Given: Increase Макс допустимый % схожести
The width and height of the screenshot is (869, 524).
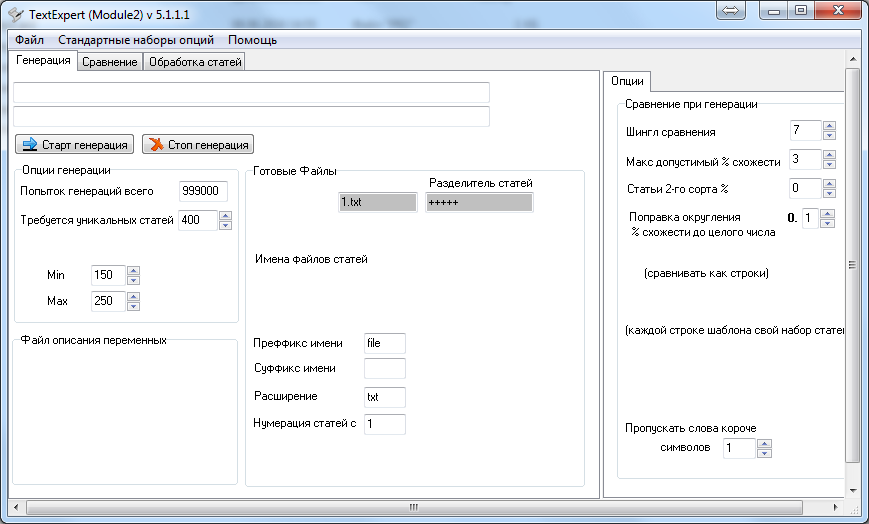Looking at the screenshot, I should point(830,155).
